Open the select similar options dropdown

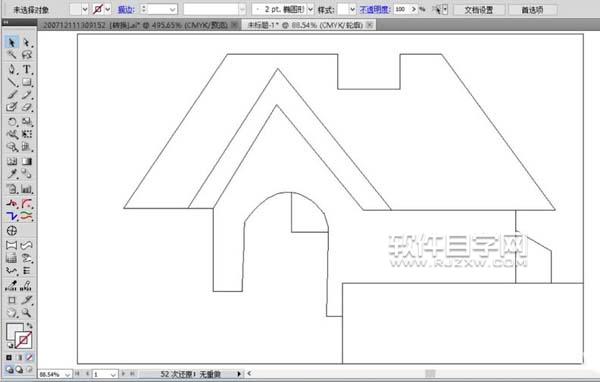445,9
